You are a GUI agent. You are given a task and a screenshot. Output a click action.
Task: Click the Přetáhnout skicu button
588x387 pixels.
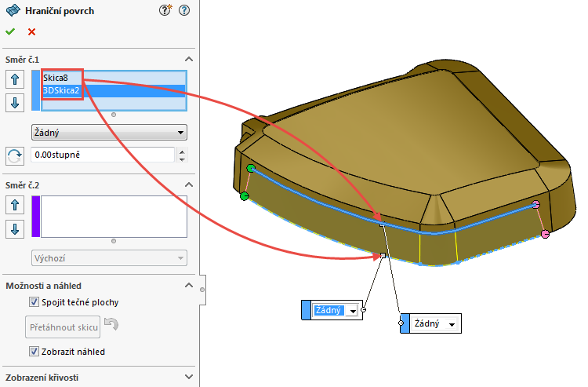pos(63,327)
